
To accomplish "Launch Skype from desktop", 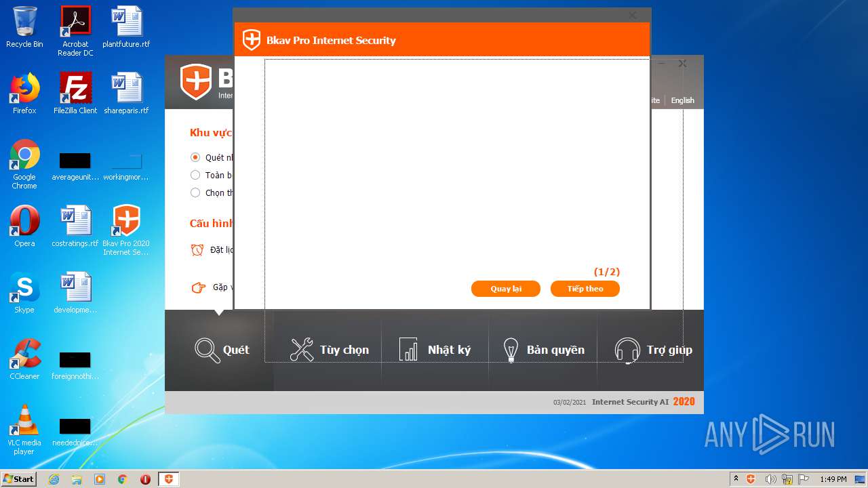I will 24,293.
